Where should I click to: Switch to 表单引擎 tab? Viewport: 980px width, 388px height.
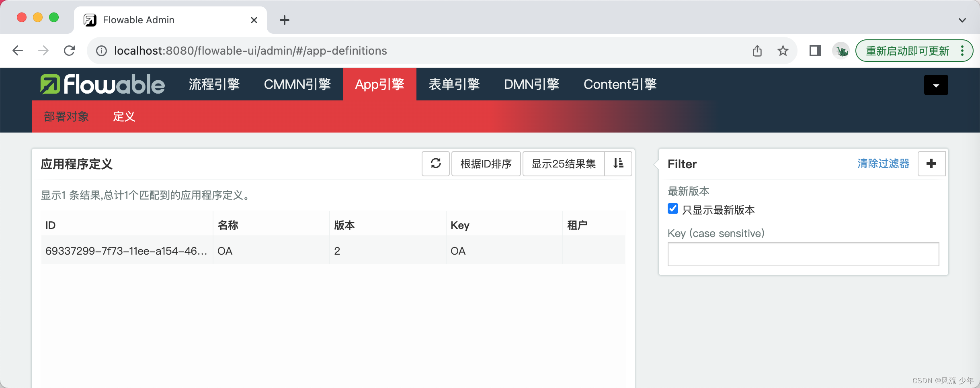pyautogui.click(x=454, y=84)
